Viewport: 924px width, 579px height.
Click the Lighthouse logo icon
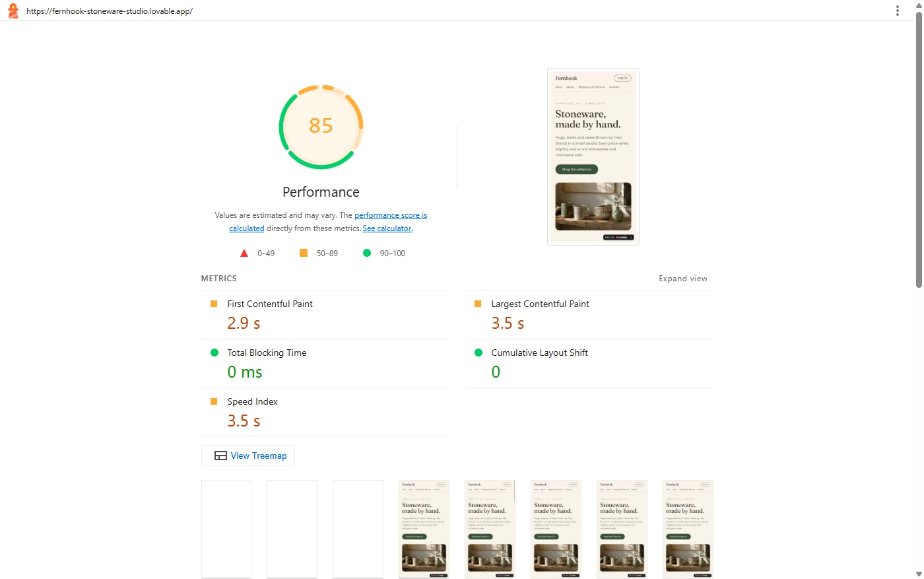point(13,11)
